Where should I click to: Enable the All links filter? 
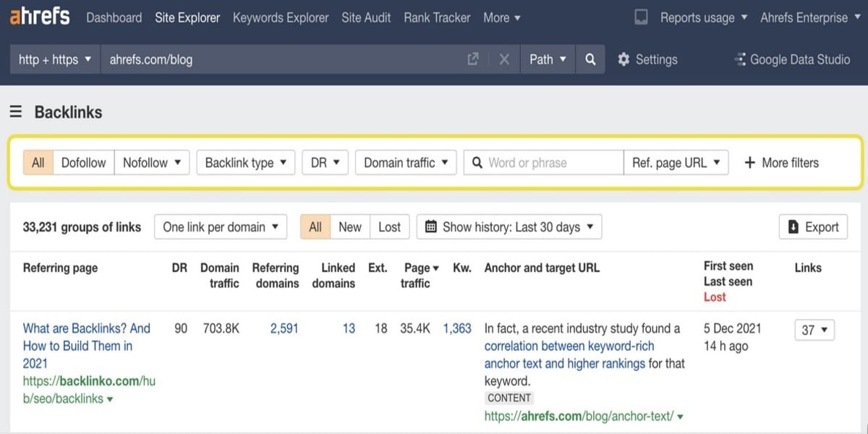coord(38,163)
